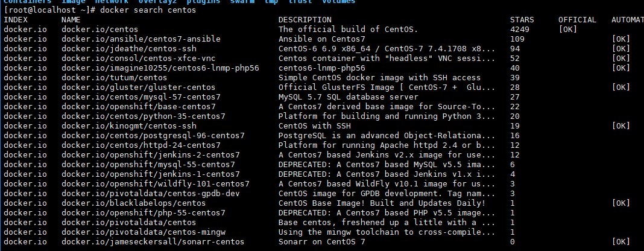Click 'centos6-lnmp-php56' description text
This screenshot has width=644, height=251.
click(321, 68)
